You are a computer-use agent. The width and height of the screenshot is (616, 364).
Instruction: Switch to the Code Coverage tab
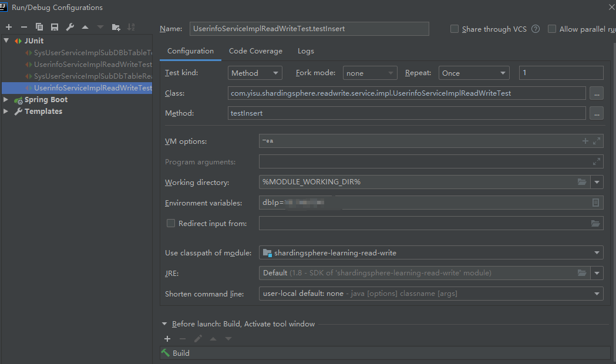pos(255,51)
